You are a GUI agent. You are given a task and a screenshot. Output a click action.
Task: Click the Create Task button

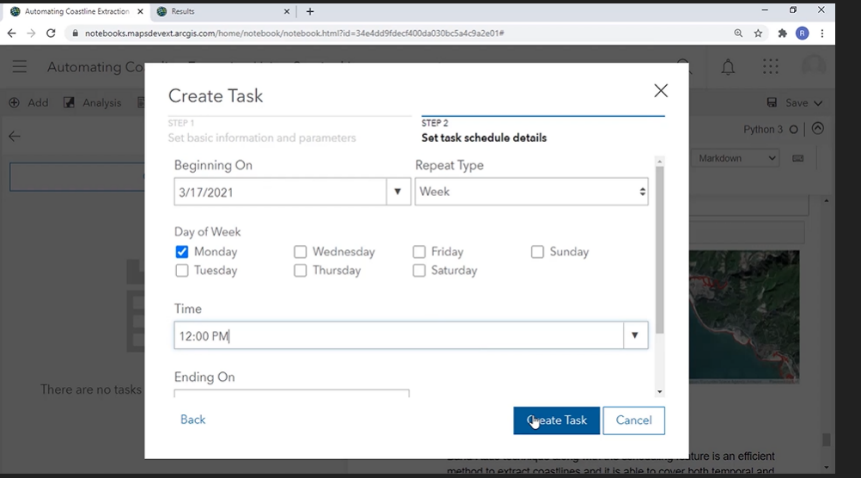point(556,420)
